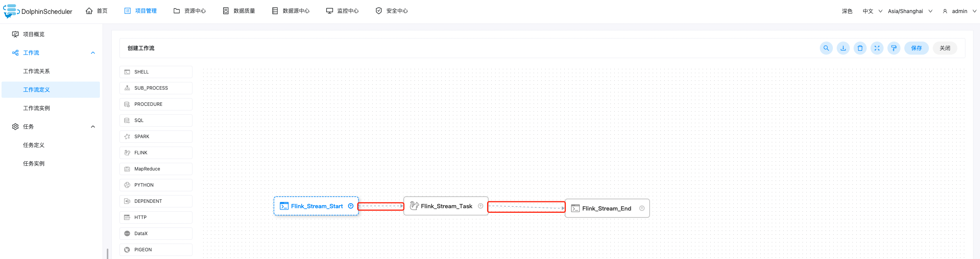This screenshot has width=980, height=259.
Task: Open 数据源中心 datasource center
Action: 291,11
